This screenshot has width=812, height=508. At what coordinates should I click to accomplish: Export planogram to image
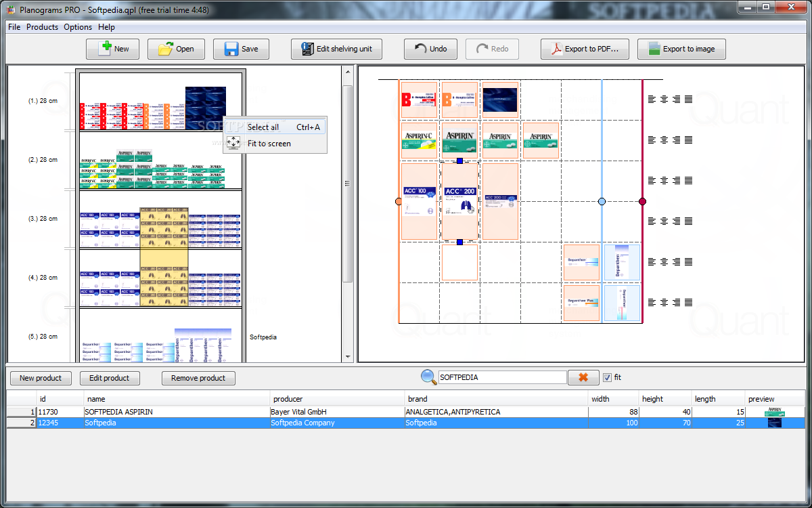coord(681,49)
